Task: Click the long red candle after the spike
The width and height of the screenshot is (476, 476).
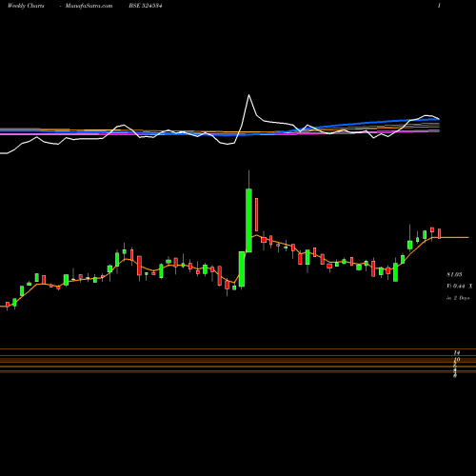Action: [x=256, y=214]
